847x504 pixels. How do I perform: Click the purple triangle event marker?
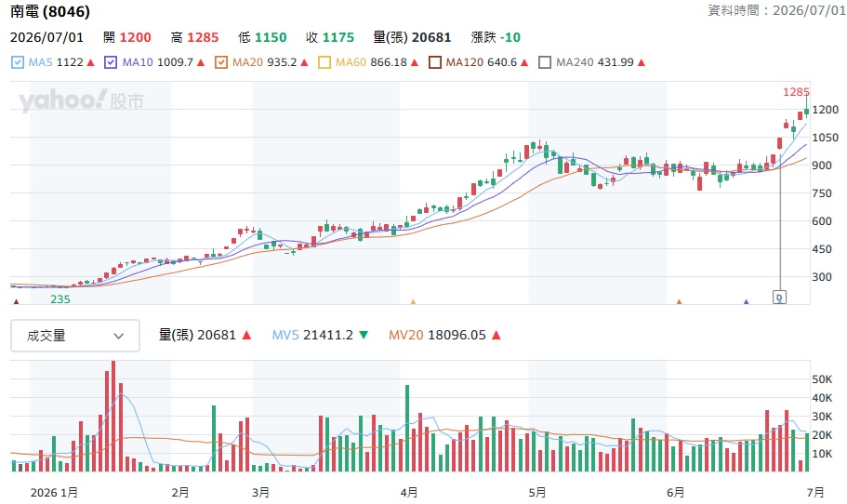[746, 301]
